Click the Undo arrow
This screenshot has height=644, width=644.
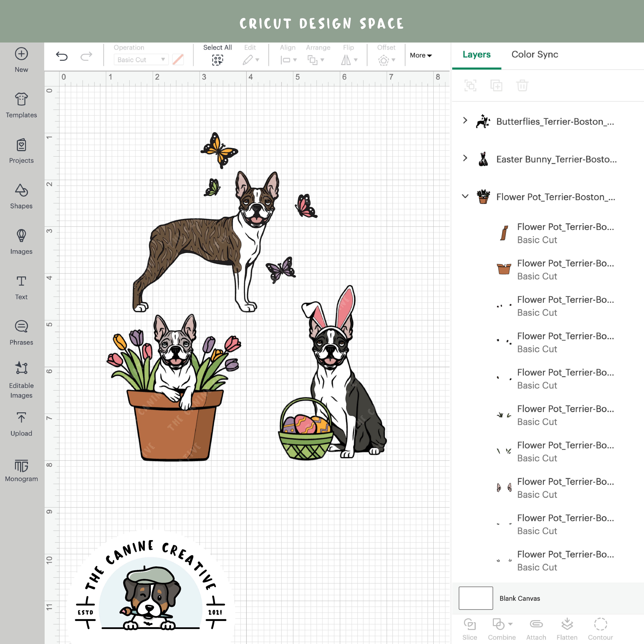(62, 56)
